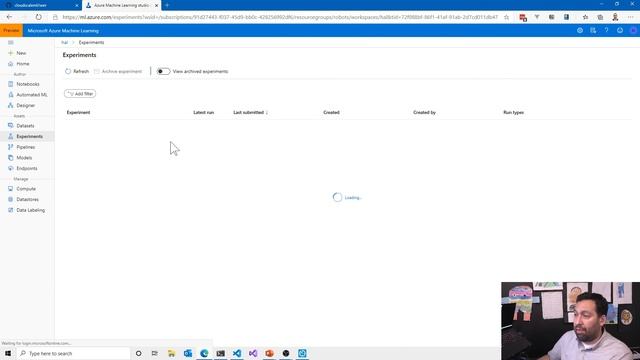Sort by Run types column

513,112
